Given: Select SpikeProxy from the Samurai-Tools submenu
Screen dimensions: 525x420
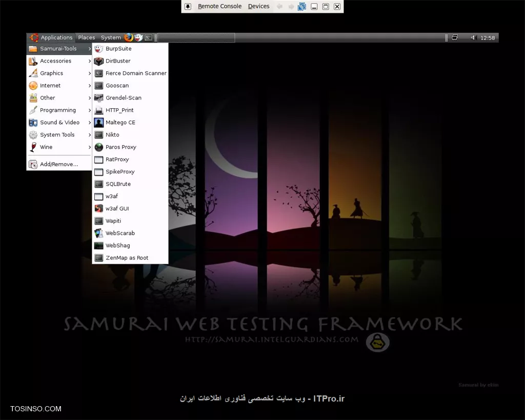Looking at the screenshot, I should (x=130, y=172).
